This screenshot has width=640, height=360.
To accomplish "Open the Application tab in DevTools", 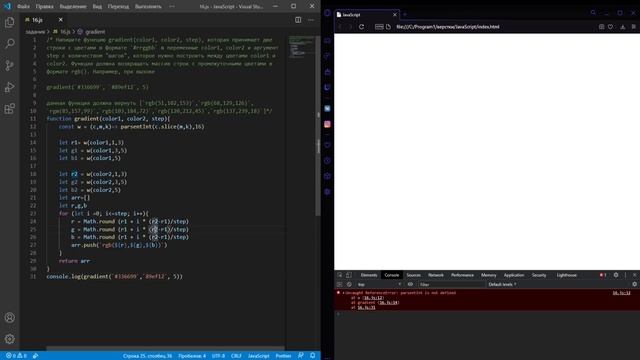I will click(x=513, y=275).
